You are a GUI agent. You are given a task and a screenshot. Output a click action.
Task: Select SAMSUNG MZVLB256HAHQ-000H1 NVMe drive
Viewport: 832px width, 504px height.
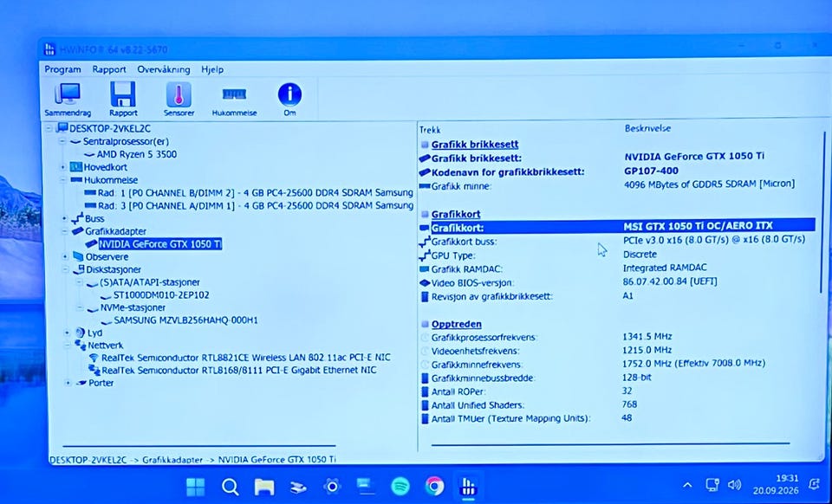point(185,320)
